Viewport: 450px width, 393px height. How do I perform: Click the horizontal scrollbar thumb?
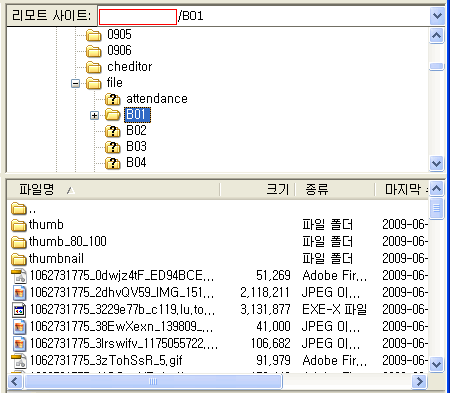153,381
